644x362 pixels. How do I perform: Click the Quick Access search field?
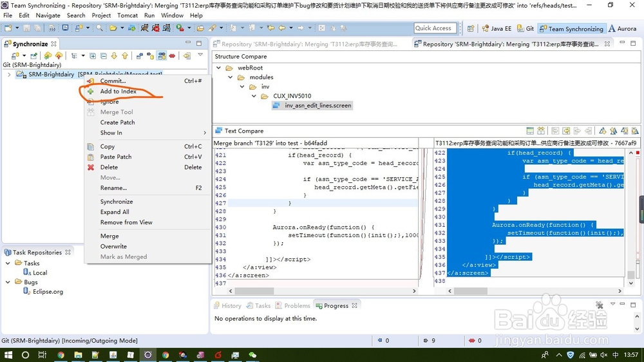pos(435,28)
